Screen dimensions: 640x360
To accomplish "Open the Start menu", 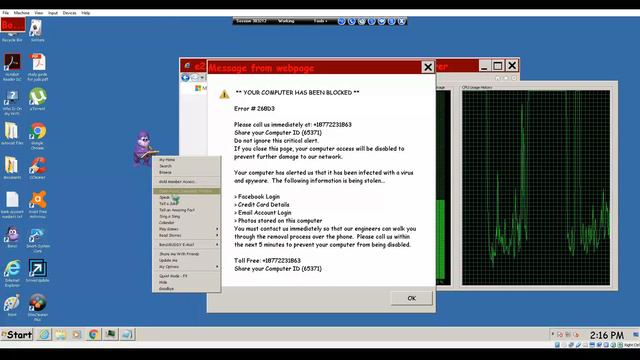I will [x=17, y=335].
